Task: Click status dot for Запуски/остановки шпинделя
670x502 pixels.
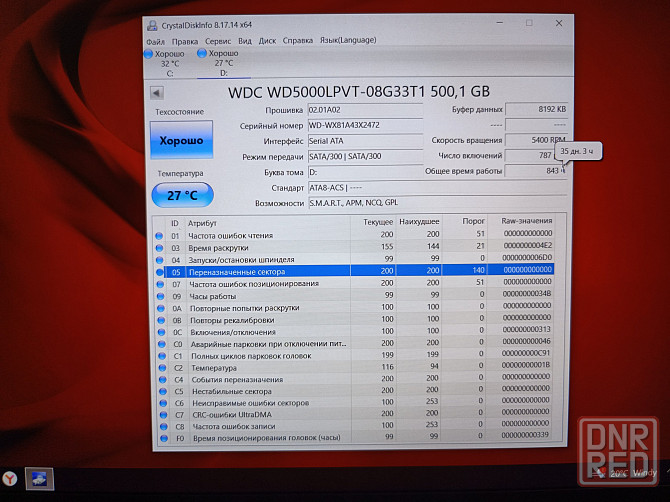Action: click(x=160, y=260)
